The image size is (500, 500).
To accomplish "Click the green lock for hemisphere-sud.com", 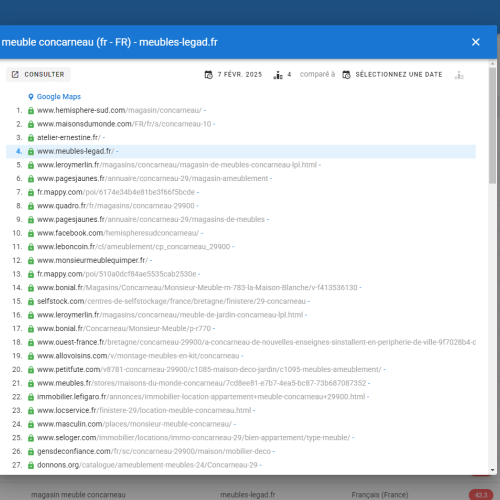I will coord(31,110).
